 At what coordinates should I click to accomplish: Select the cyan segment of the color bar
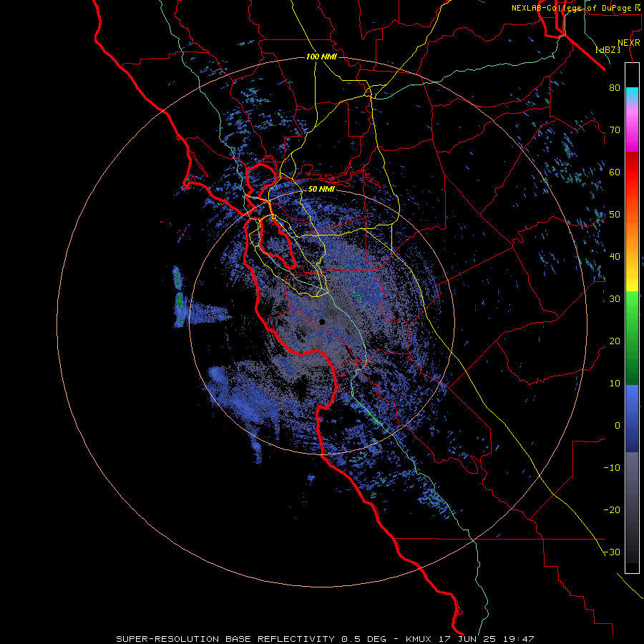point(632,94)
